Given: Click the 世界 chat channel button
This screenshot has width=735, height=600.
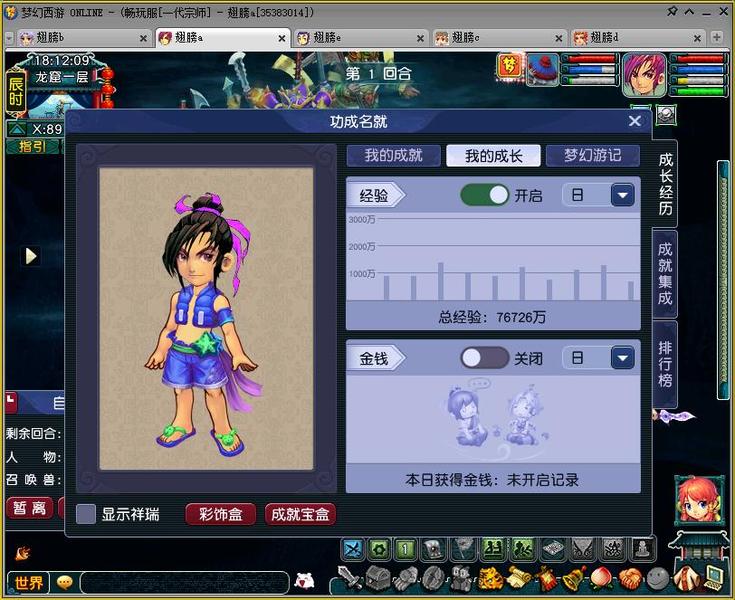Looking at the screenshot, I should [29, 583].
